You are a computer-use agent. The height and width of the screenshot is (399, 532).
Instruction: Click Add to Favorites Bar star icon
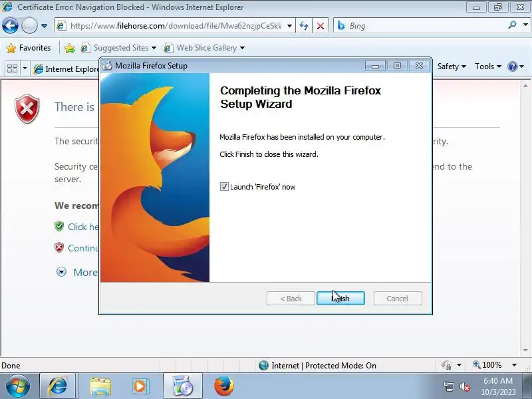(70, 48)
